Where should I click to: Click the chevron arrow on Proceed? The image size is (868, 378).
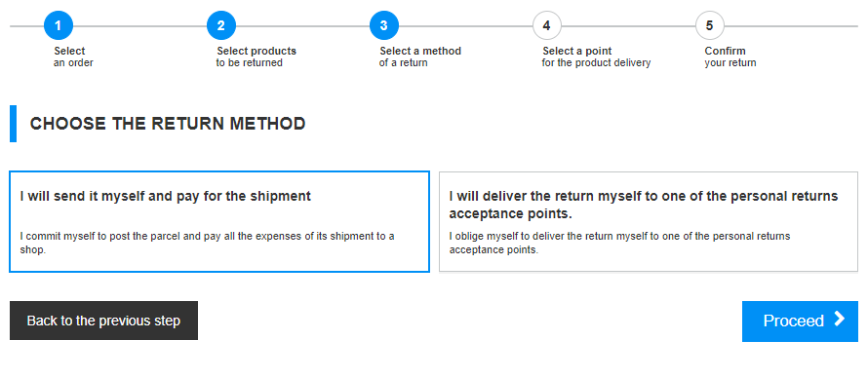[839, 319]
